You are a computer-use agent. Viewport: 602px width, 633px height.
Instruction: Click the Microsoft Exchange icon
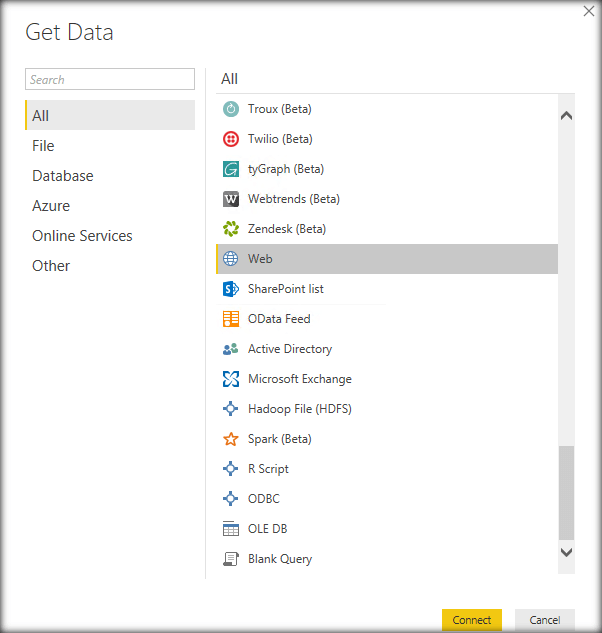coord(231,379)
